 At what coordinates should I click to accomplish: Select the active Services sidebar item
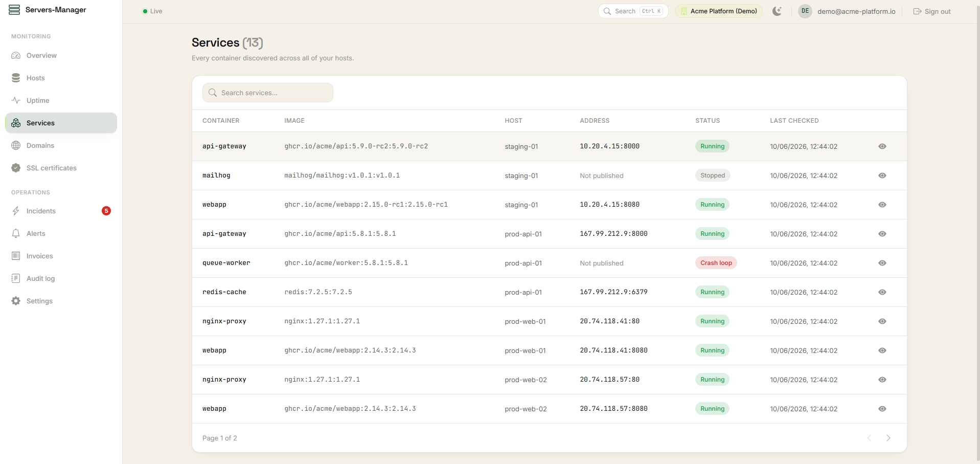pyautogui.click(x=61, y=123)
